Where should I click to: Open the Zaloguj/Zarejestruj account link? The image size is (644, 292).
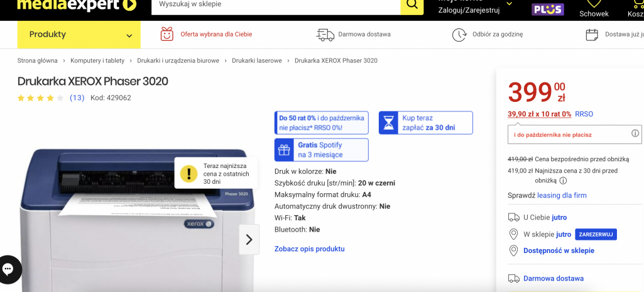coord(469,10)
